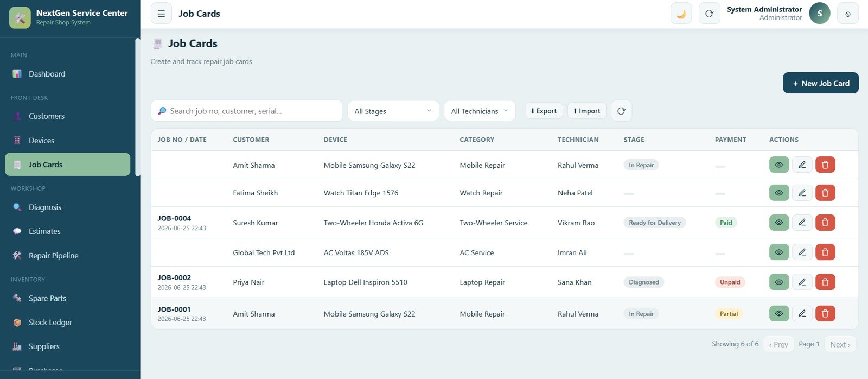
Task: Edit job card JOB-0002
Action: point(802,282)
